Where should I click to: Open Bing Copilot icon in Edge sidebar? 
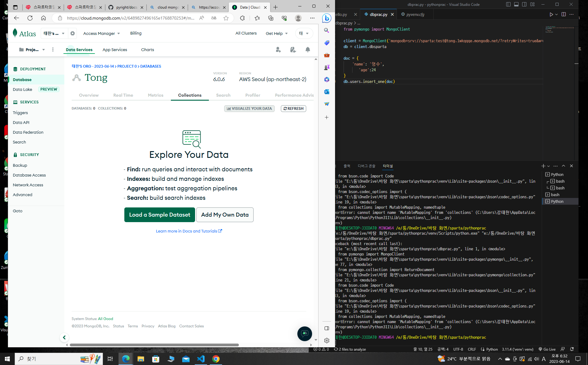click(x=327, y=18)
